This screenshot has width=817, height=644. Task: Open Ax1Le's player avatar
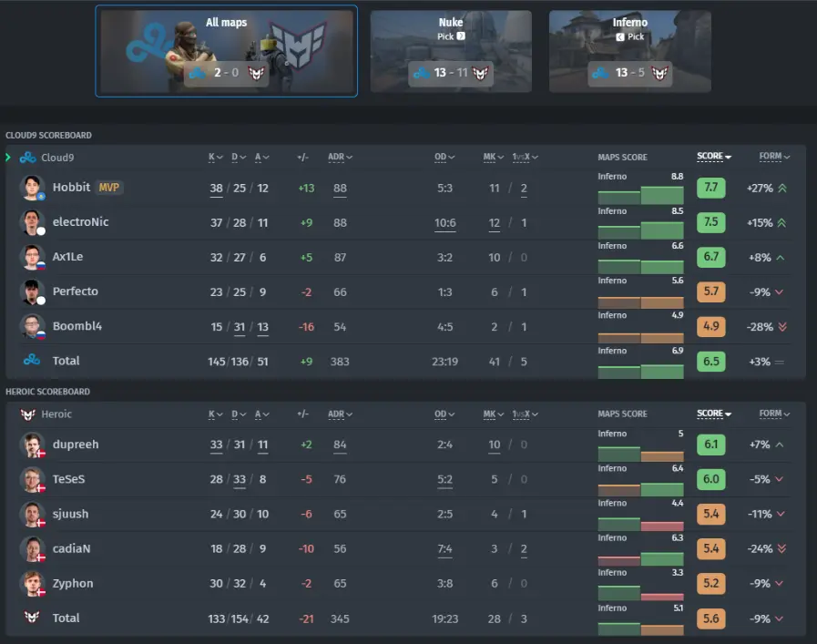(32, 257)
